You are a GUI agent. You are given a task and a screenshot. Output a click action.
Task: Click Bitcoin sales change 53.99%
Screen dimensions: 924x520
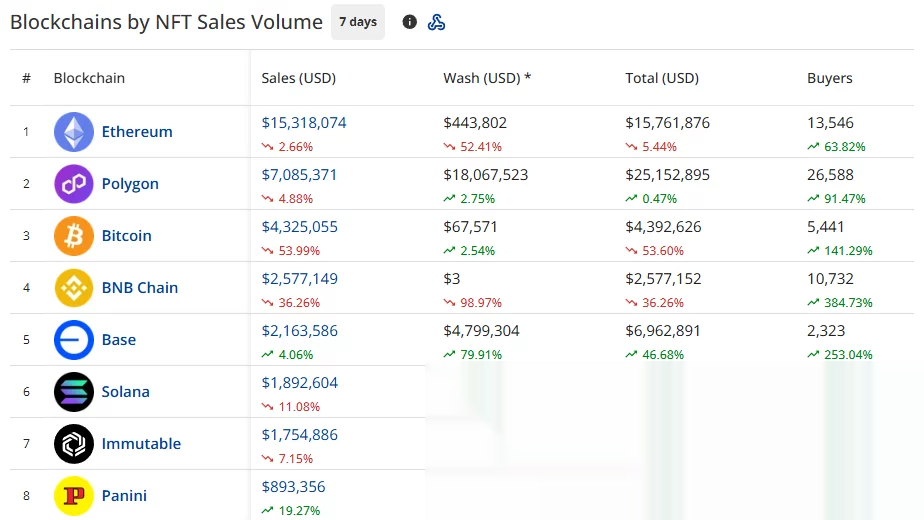click(291, 251)
